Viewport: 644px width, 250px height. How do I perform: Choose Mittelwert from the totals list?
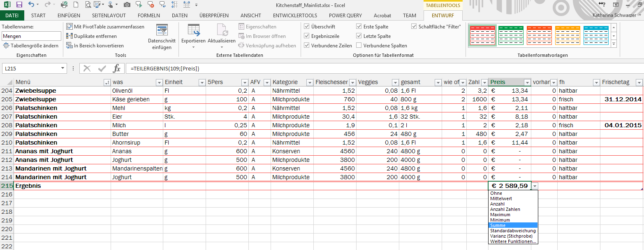coord(500,199)
